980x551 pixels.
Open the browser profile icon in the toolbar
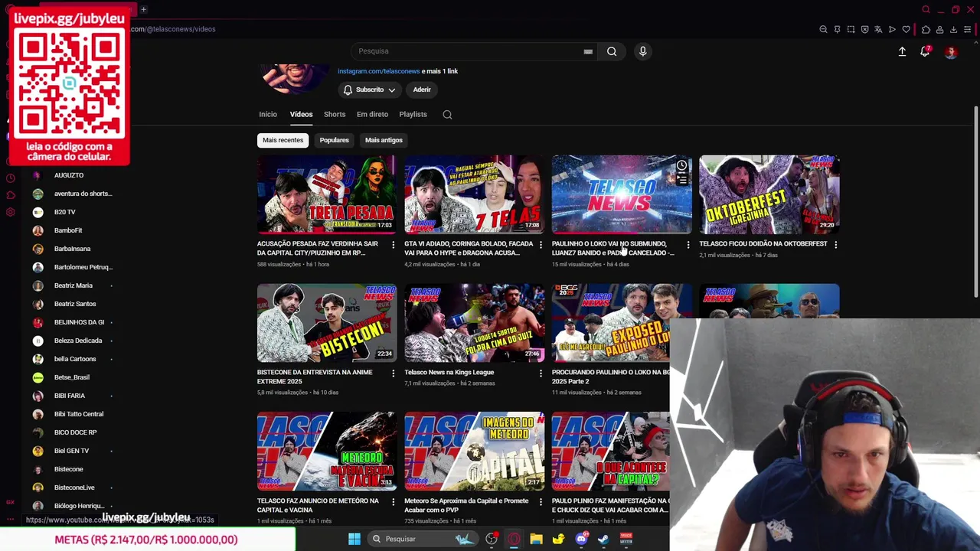click(939, 30)
